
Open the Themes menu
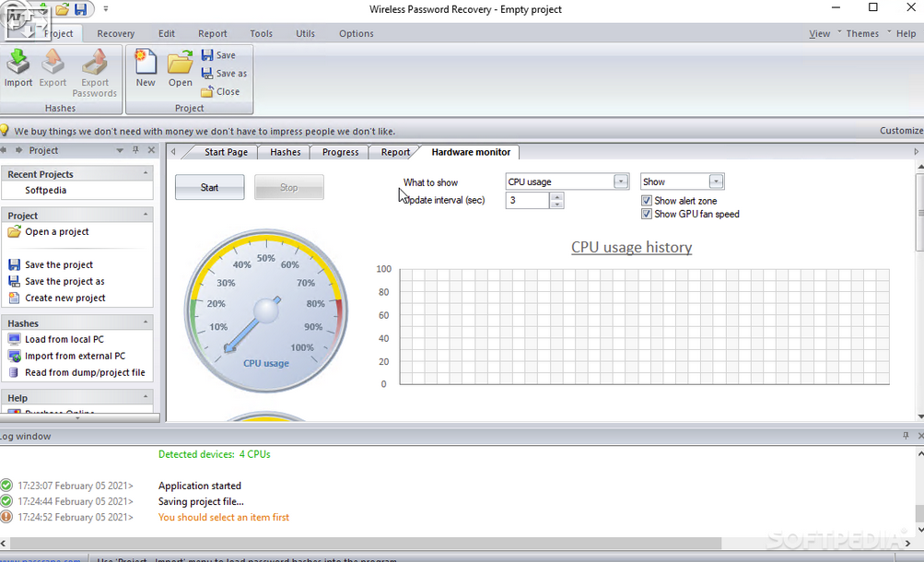coord(862,33)
